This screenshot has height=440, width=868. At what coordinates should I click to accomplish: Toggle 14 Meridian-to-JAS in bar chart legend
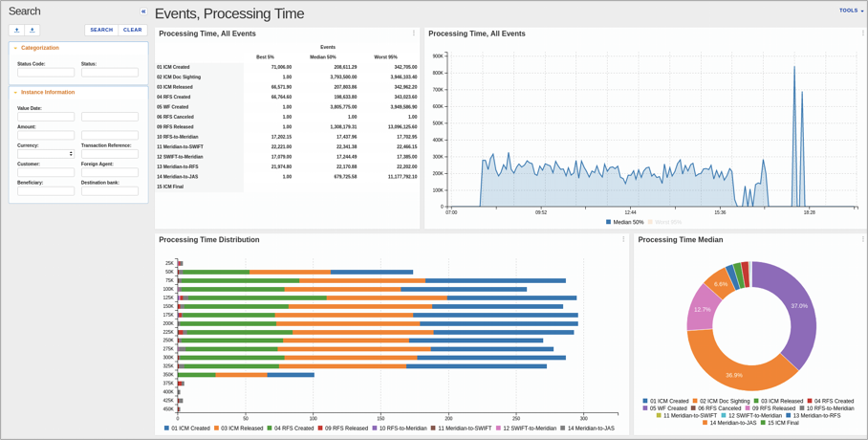(x=587, y=429)
